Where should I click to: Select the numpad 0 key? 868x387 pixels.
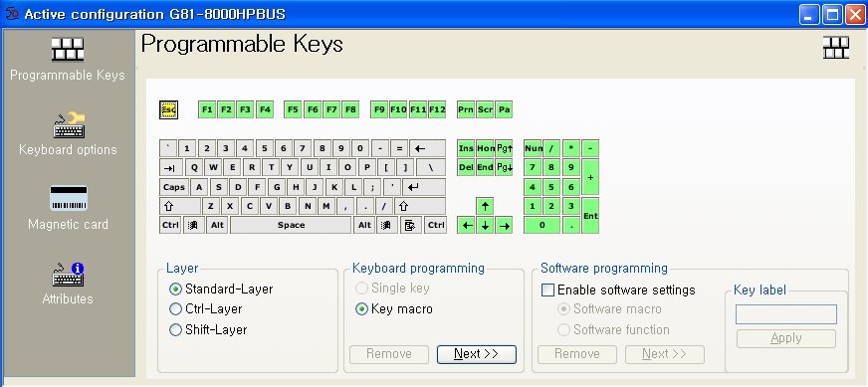[x=542, y=225]
